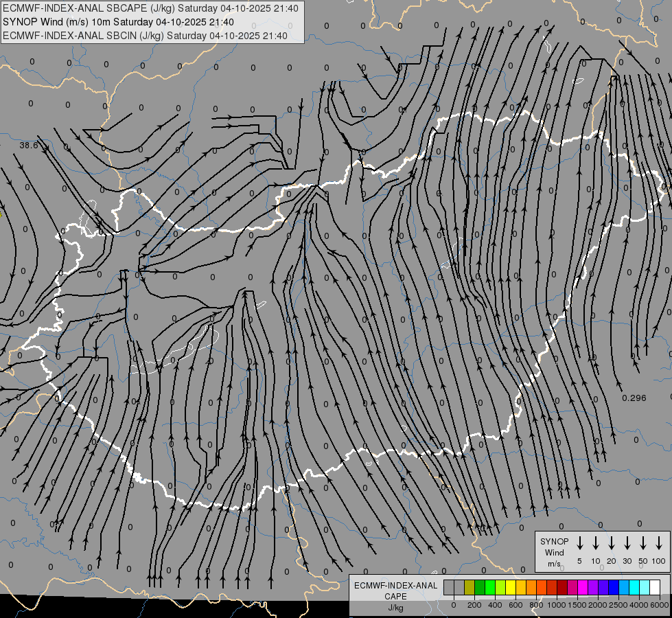The height and width of the screenshot is (618, 672).
Task: Select the olive swatch in CAPE legend
Action: point(470,587)
